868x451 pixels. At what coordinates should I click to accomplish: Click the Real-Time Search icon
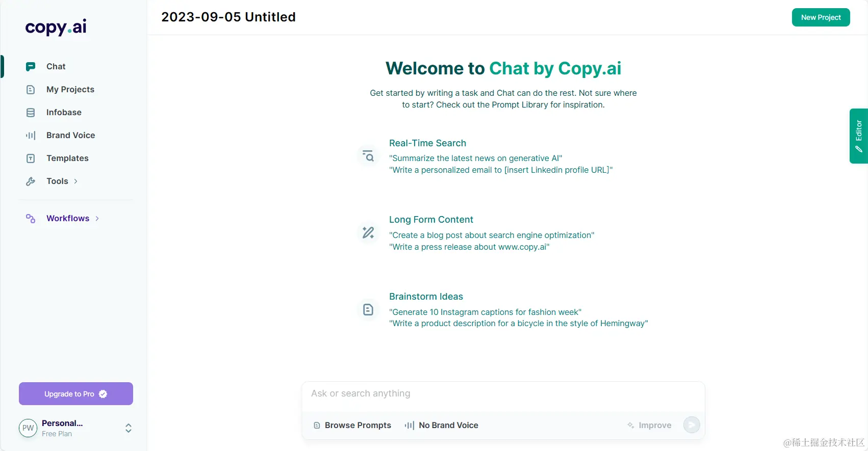(368, 155)
